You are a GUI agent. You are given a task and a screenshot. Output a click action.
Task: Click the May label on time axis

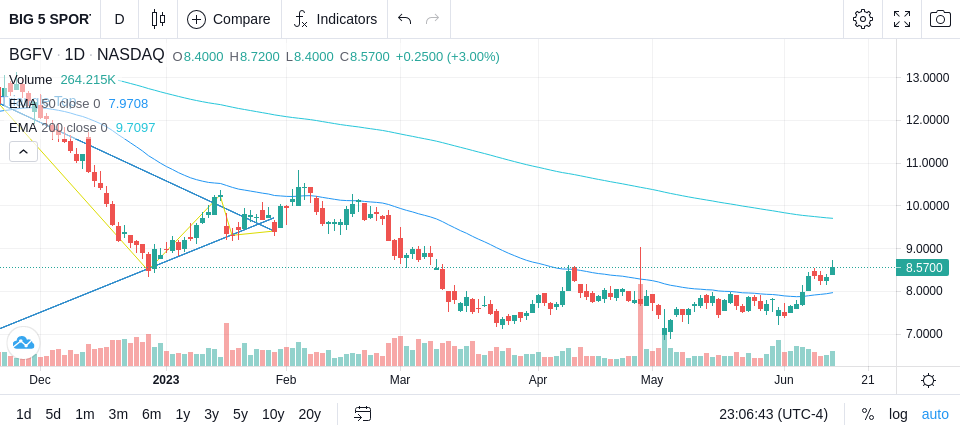(x=652, y=380)
